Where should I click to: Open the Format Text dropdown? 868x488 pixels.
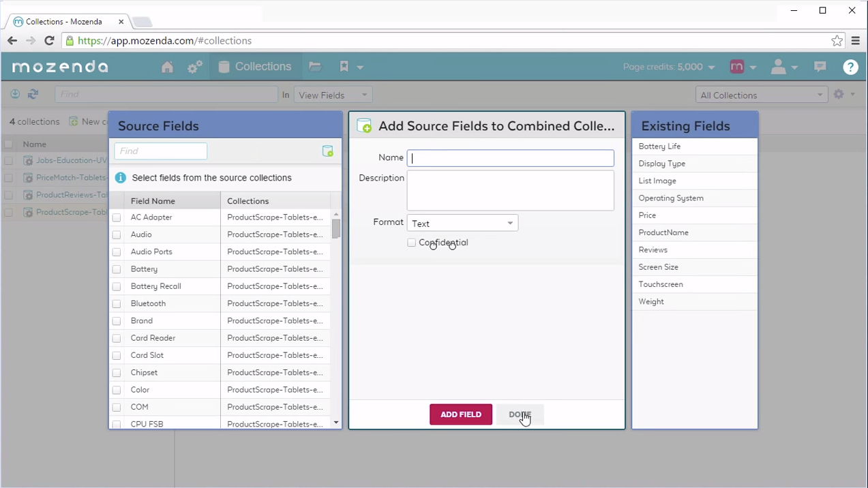click(x=462, y=223)
